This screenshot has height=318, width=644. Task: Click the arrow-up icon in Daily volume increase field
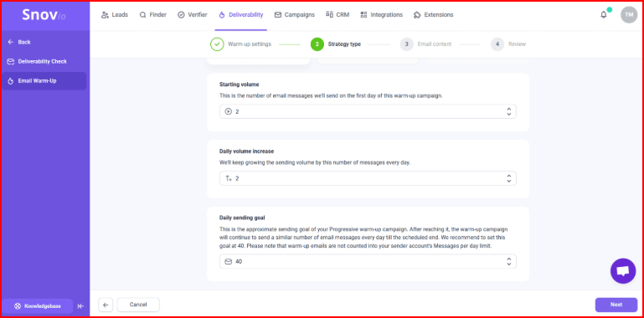click(229, 178)
